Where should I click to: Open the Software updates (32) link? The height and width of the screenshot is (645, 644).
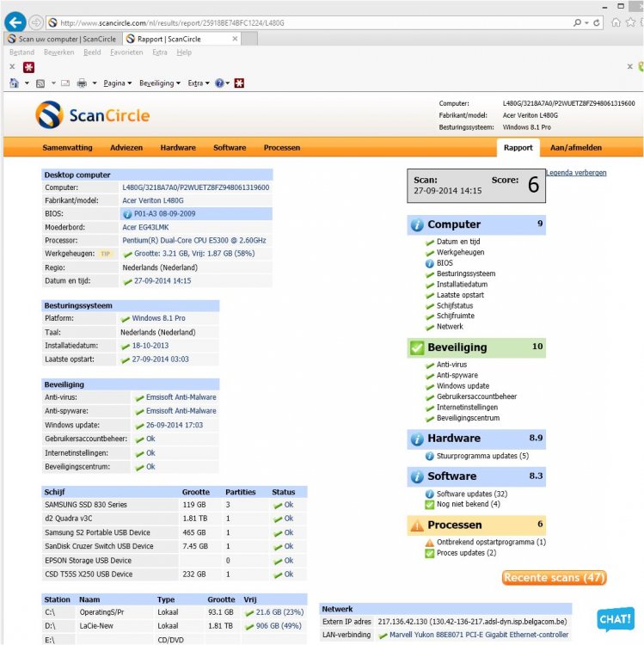coord(472,494)
